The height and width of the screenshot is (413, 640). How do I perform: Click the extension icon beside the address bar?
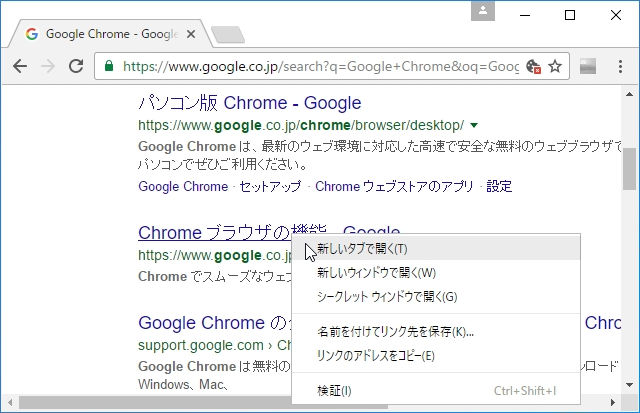588,66
